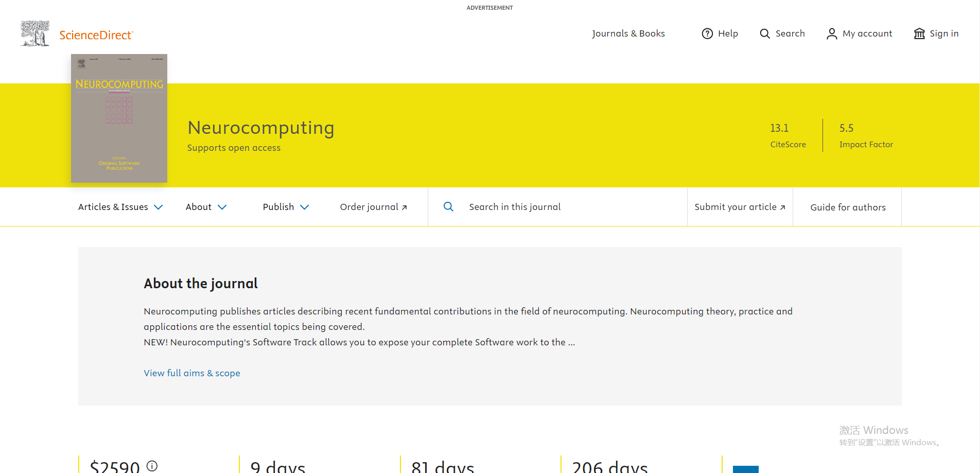Open the My account label
This screenshot has height=473, width=980.
[867, 33]
